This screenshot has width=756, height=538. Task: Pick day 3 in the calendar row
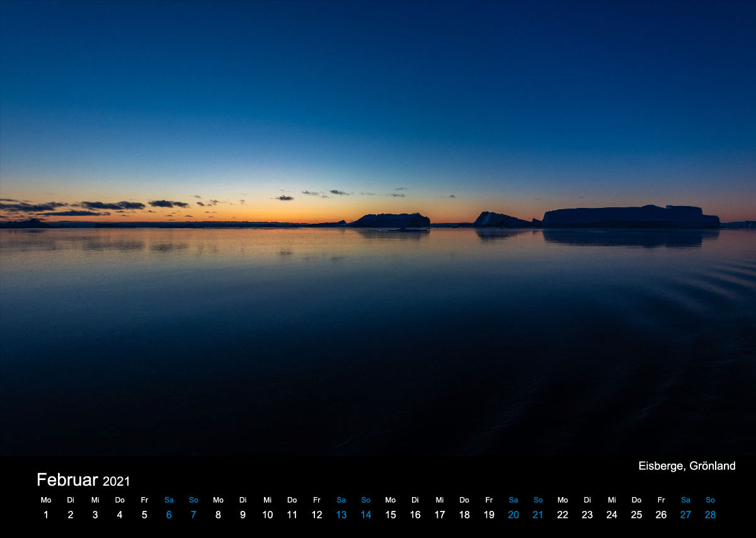(x=95, y=515)
